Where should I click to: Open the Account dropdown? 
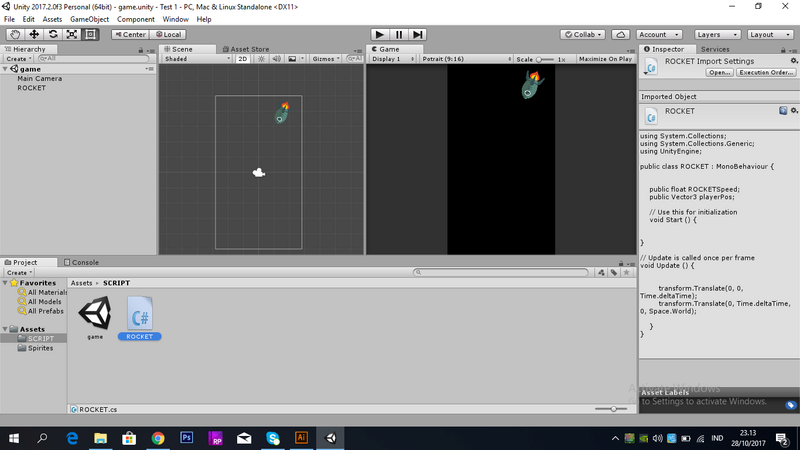pyautogui.click(x=659, y=34)
